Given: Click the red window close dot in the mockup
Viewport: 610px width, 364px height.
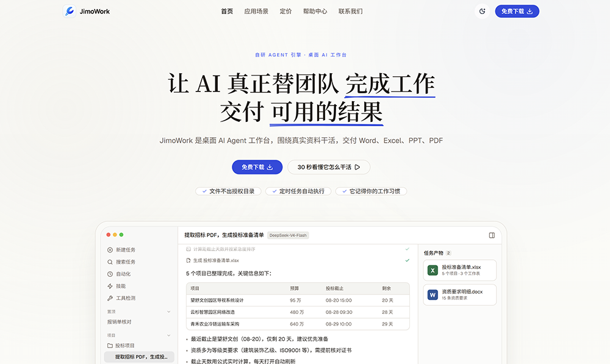Looking at the screenshot, I should (109, 235).
